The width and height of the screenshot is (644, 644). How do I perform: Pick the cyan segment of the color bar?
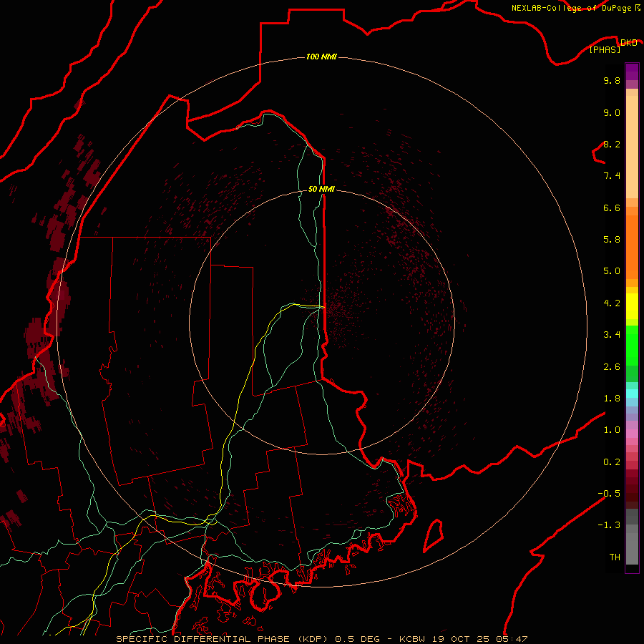[632, 394]
